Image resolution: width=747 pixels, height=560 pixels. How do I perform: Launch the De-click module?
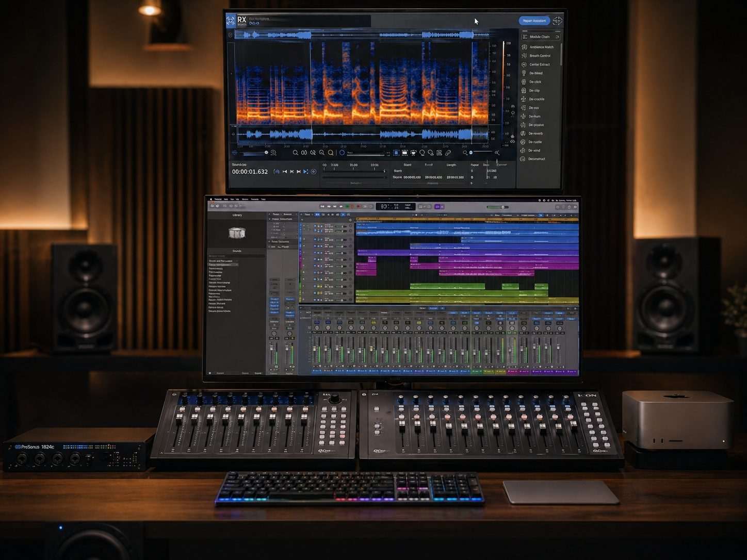(532, 82)
